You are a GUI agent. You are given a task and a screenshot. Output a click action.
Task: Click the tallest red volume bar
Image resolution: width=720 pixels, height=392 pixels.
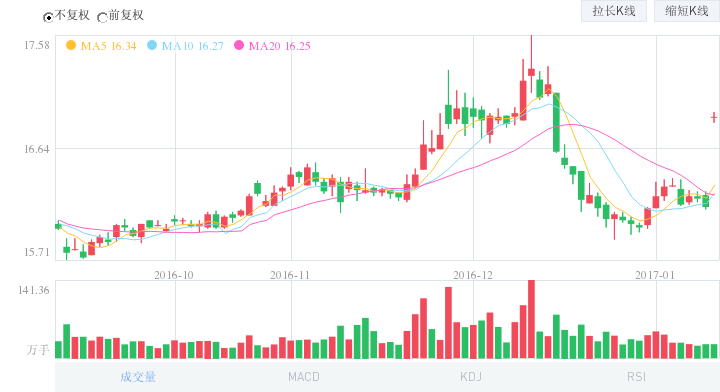tap(531, 319)
